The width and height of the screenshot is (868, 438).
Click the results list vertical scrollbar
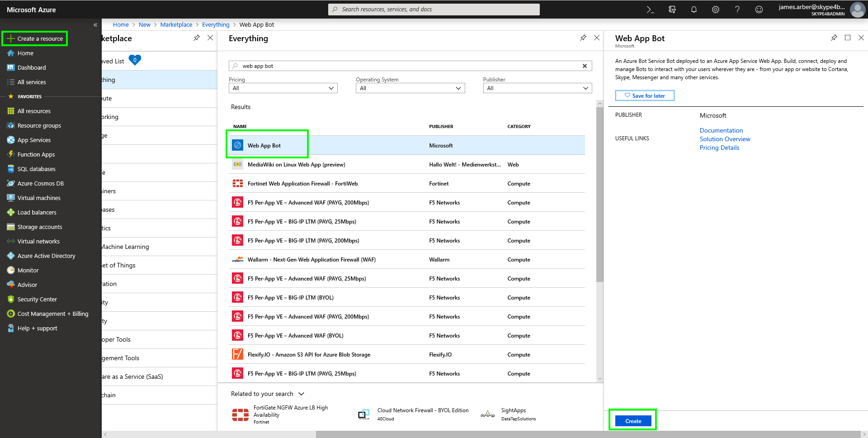point(600,195)
